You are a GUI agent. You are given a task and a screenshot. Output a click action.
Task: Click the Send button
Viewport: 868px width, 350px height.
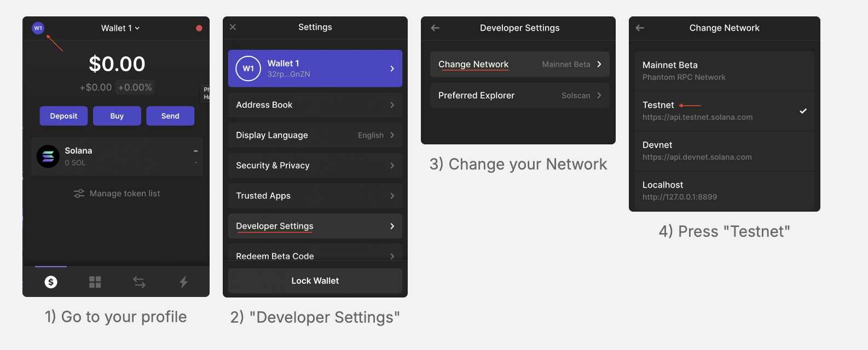pyautogui.click(x=170, y=116)
